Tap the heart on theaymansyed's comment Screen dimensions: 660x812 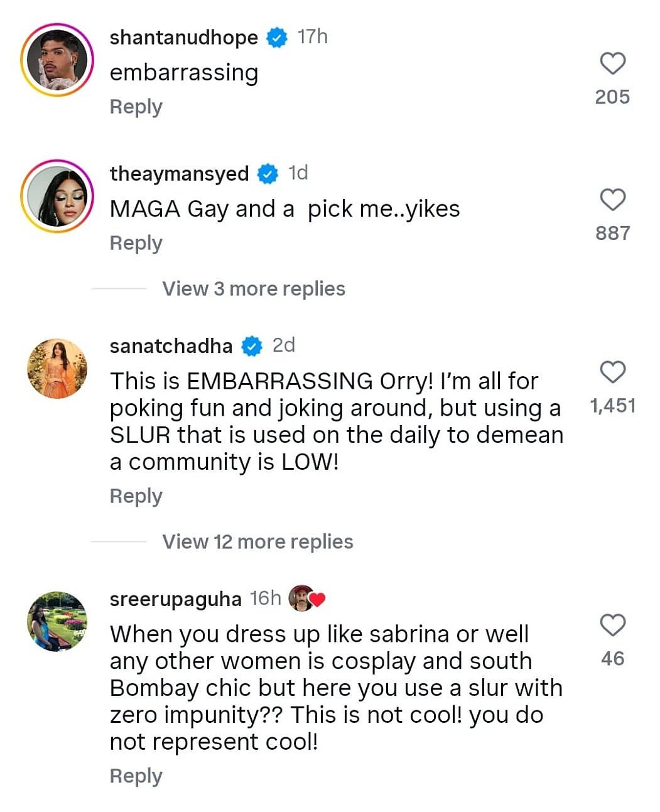click(x=612, y=200)
